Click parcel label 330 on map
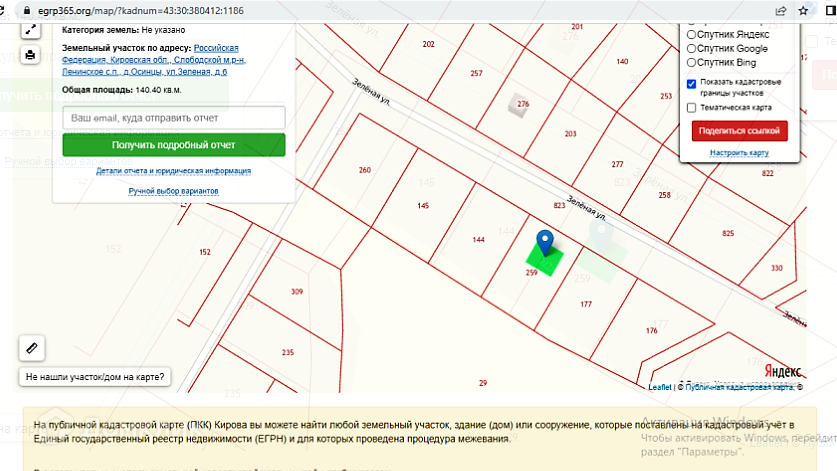Image resolution: width=837 pixels, height=471 pixels. pyautogui.click(x=777, y=268)
